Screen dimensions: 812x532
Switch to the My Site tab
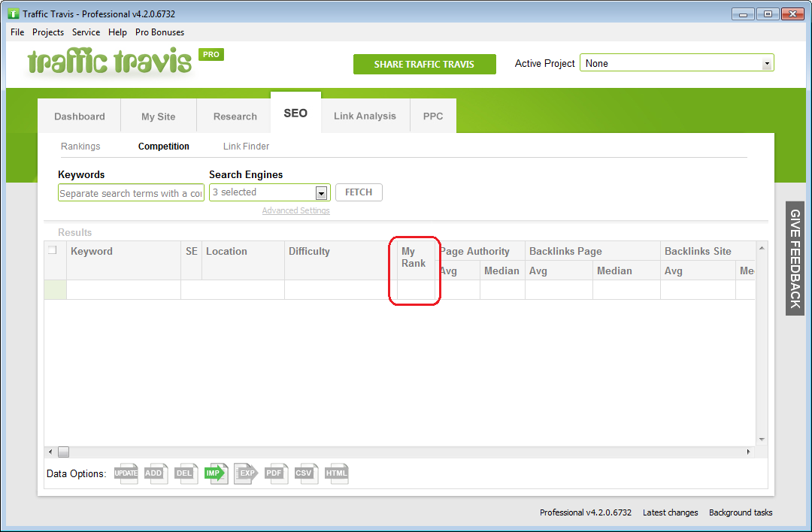point(159,116)
